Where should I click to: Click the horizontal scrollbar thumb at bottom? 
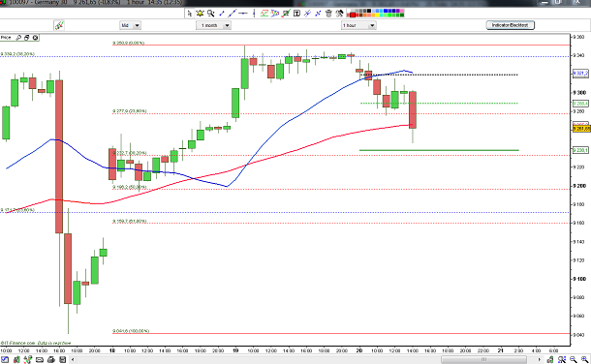pyautogui.click(x=483, y=359)
